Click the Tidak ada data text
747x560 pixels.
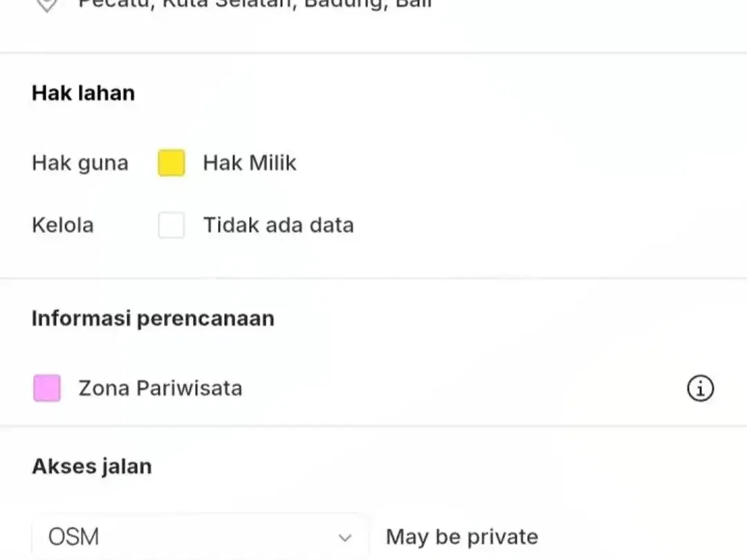pyautogui.click(x=279, y=225)
